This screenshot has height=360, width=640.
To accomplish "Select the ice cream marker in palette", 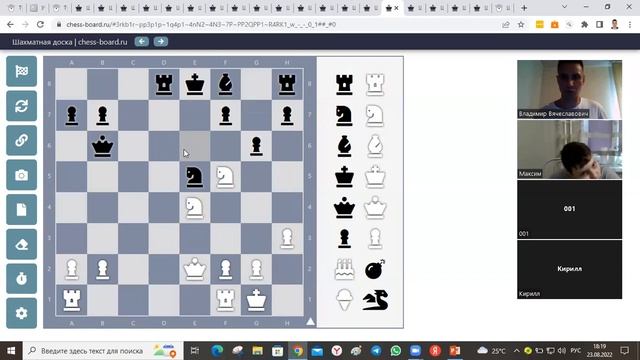I will point(344,300).
